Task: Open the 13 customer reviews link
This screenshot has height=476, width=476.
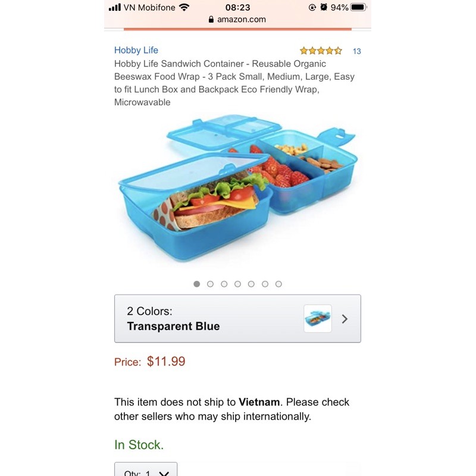Action: click(357, 51)
